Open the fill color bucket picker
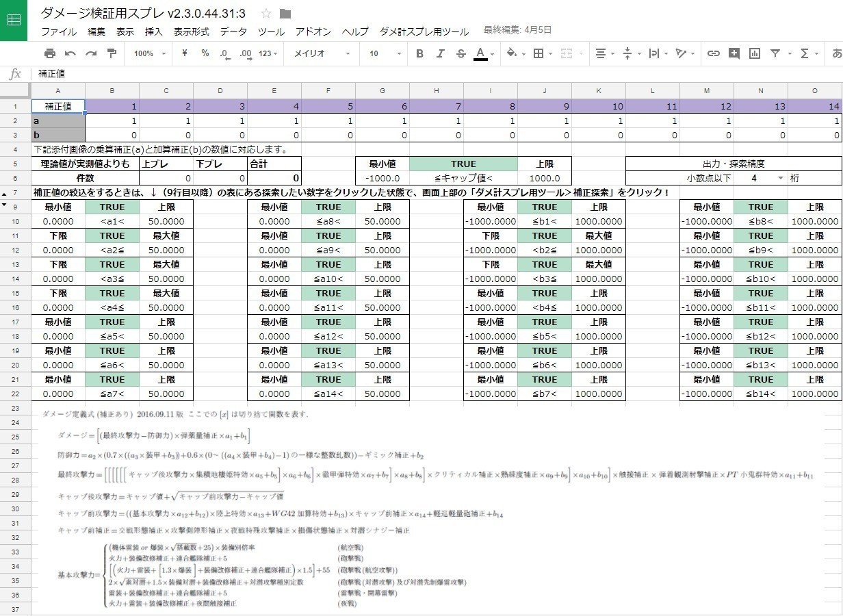Viewport: 843px width, 616px height. (515, 53)
